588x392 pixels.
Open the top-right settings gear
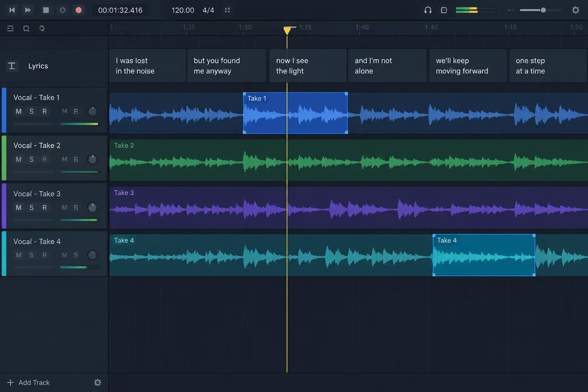575,10
